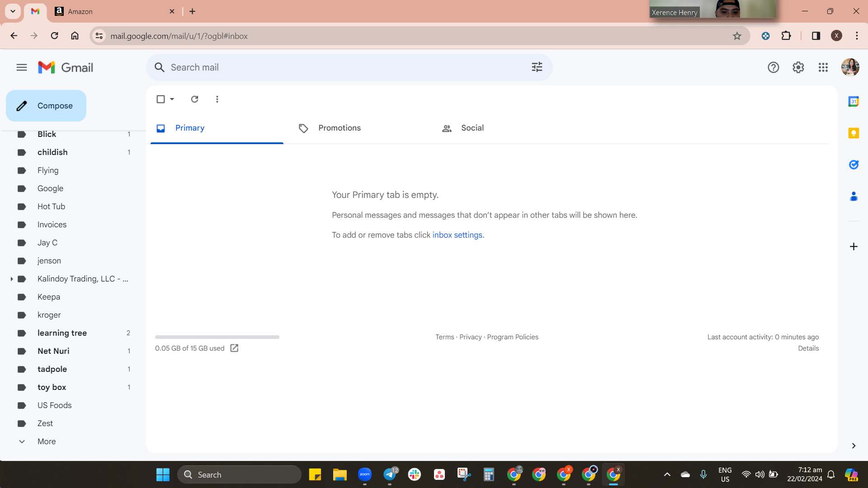Open the Blick label
The image size is (868, 488).
coord(47,134)
